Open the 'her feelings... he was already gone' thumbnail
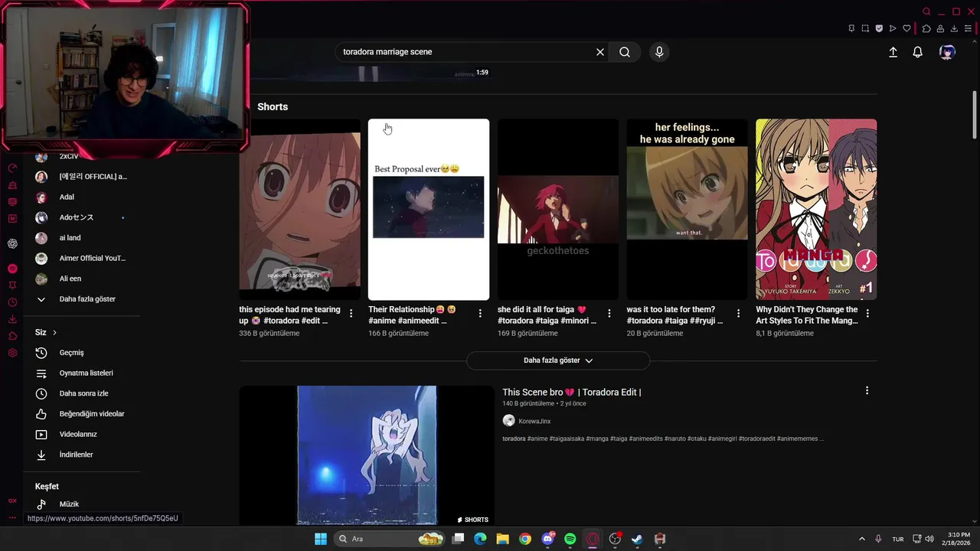 coord(687,209)
